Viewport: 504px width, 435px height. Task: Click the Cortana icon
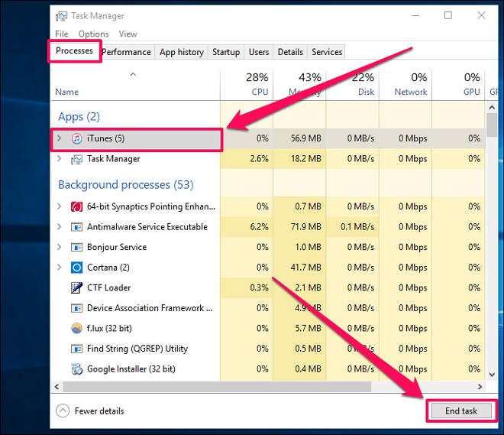point(76,268)
